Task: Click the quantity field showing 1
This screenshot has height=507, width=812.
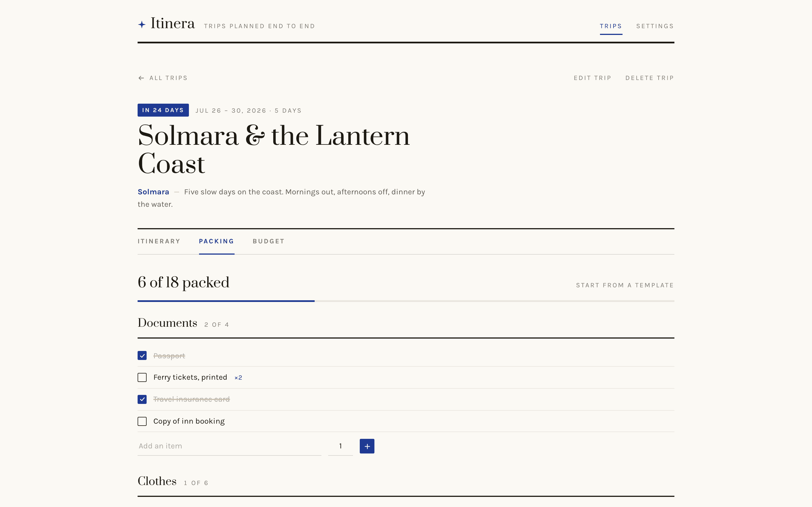Action: pos(340,446)
